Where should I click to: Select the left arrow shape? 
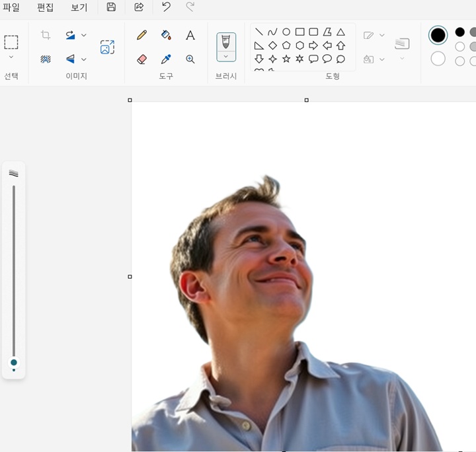(327, 46)
